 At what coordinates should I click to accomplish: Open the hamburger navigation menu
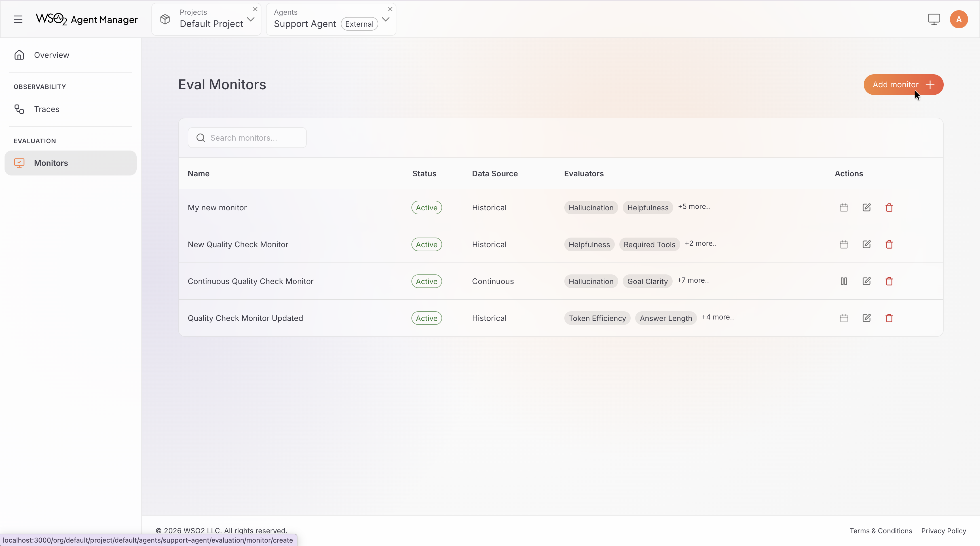coord(18,19)
